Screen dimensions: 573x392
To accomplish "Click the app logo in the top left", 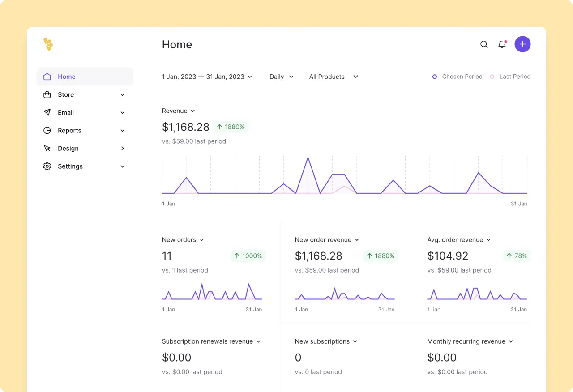I will click(x=48, y=44).
